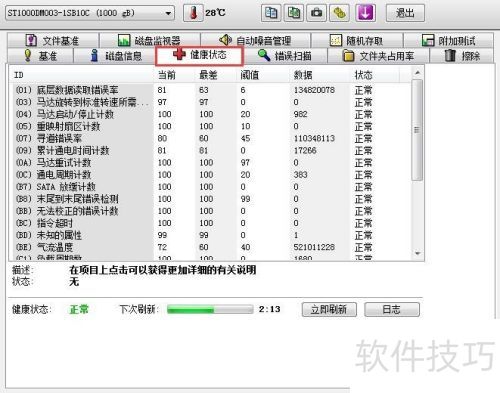Screen dimensions: 500x393
Task: Select the (BE) 气流温度 row
Action: (211, 247)
